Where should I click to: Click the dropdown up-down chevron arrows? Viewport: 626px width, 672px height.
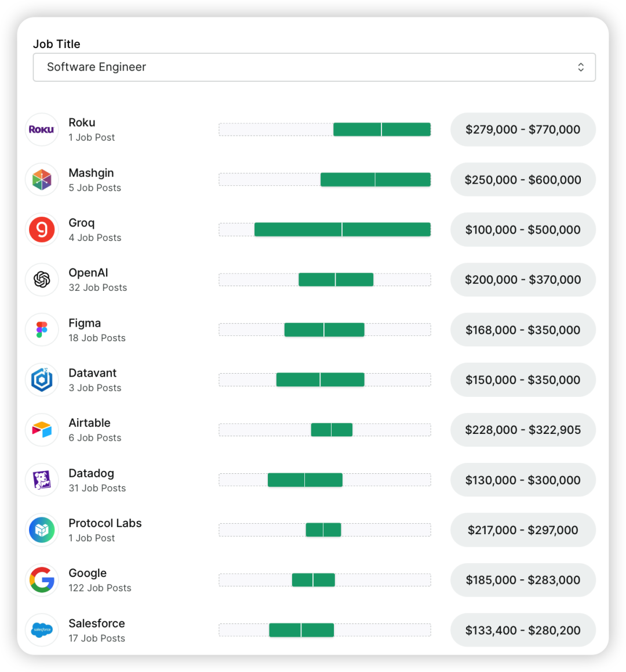coord(581,67)
